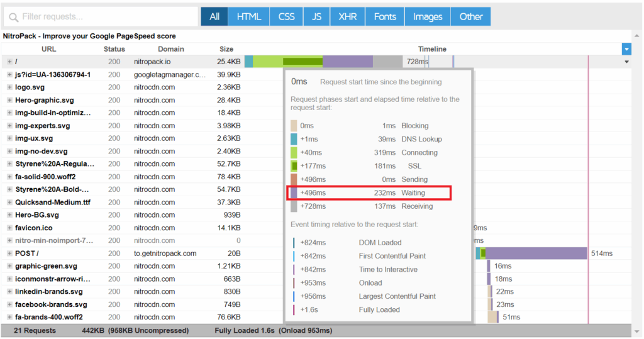
Task: Expand the js?id=UA-136306794-1 request
Action: pos(9,75)
